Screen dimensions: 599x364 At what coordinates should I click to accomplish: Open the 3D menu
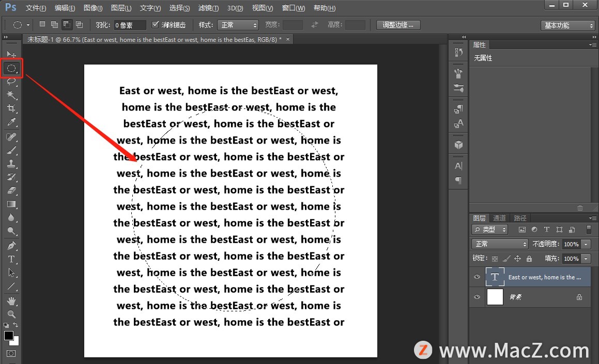tap(235, 8)
